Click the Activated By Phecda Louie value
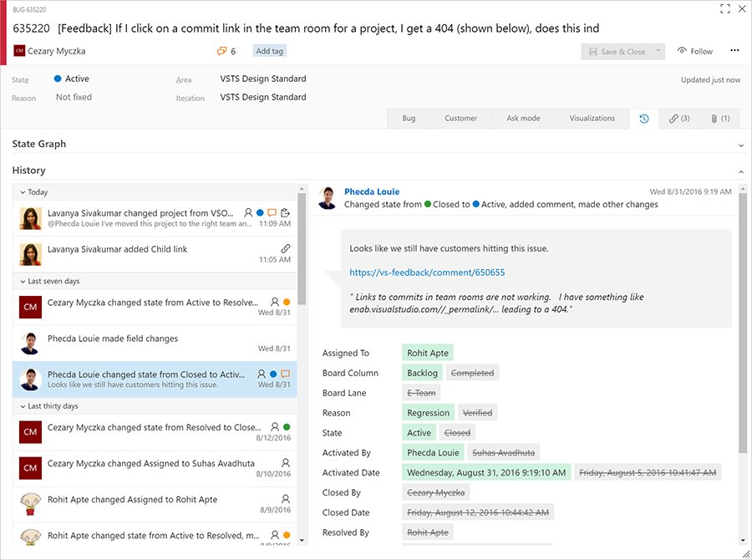Viewport: 752px width, 560px height. pyautogui.click(x=433, y=452)
